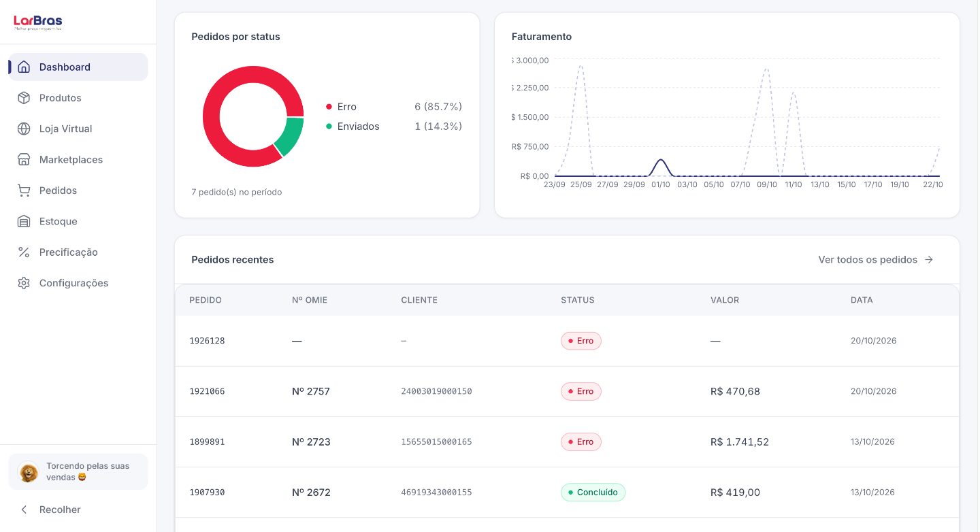Open the Pedidos page
The image size is (980, 532).
point(78,190)
